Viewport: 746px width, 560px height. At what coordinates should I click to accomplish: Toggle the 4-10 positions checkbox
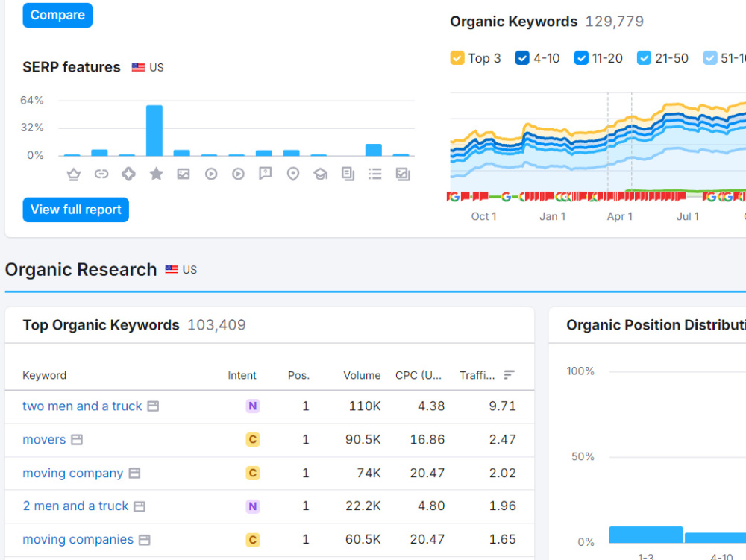(x=522, y=58)
